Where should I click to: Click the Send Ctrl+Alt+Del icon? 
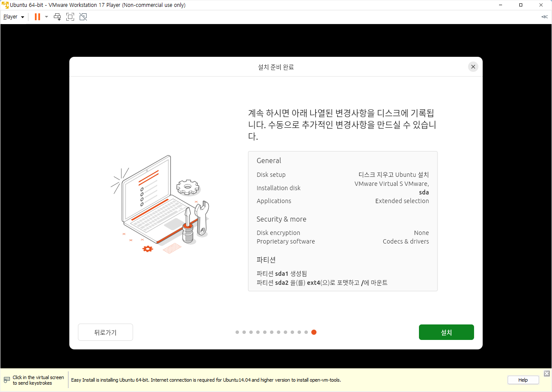point(57,17)
